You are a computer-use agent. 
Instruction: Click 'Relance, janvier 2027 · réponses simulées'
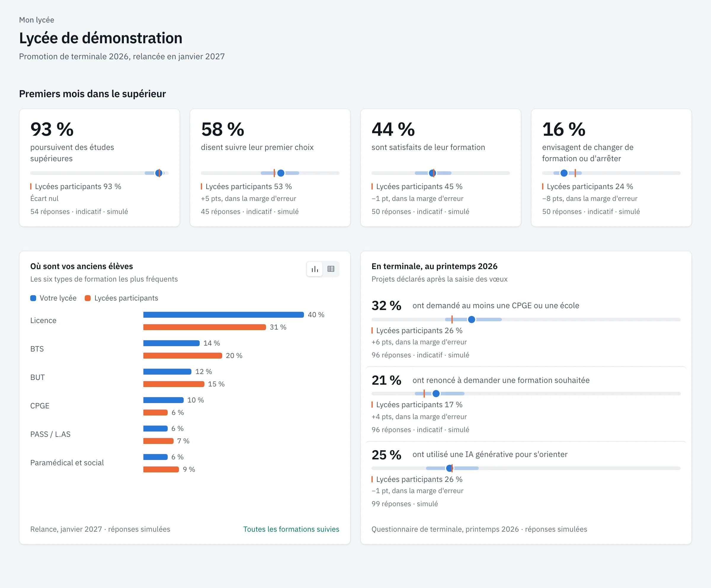[x=100, y=529]
